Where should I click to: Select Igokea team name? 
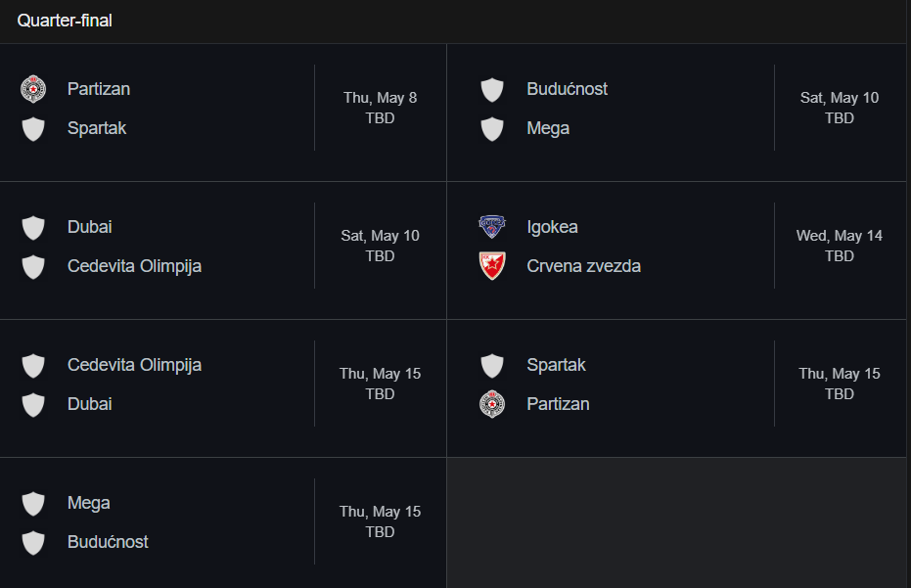(552, 227)
